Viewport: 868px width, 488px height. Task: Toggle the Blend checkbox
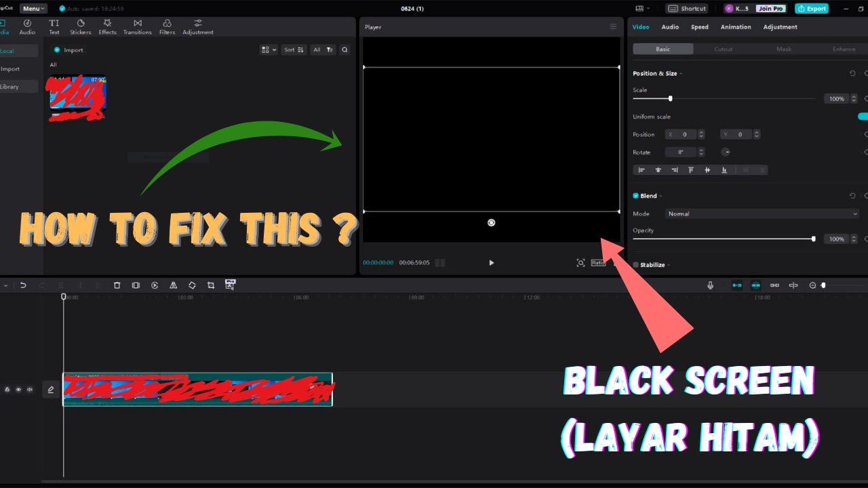click(635, 196)
